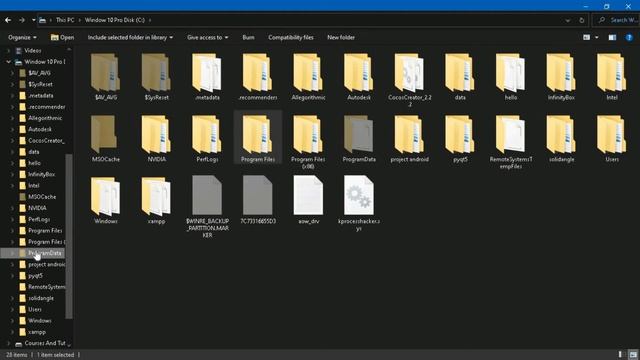640x360 pixels.
Task: Open the recent locations dropdown arrow
Action: tap(33, 20)
